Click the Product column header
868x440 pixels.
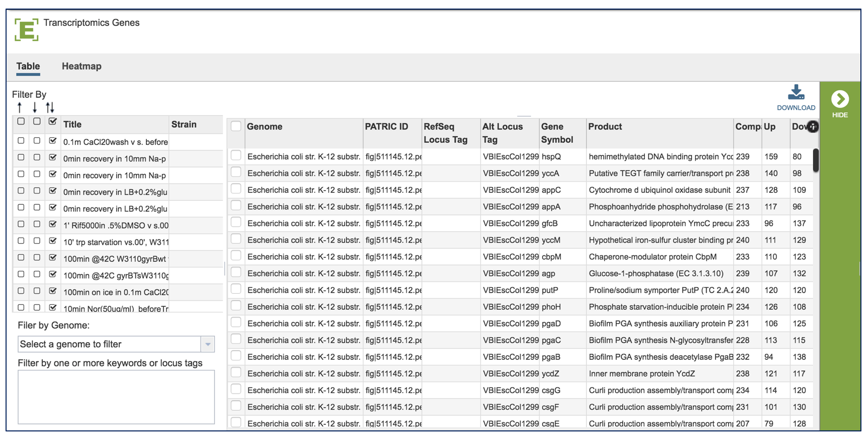pyautogui.click(x=605, y=127)
